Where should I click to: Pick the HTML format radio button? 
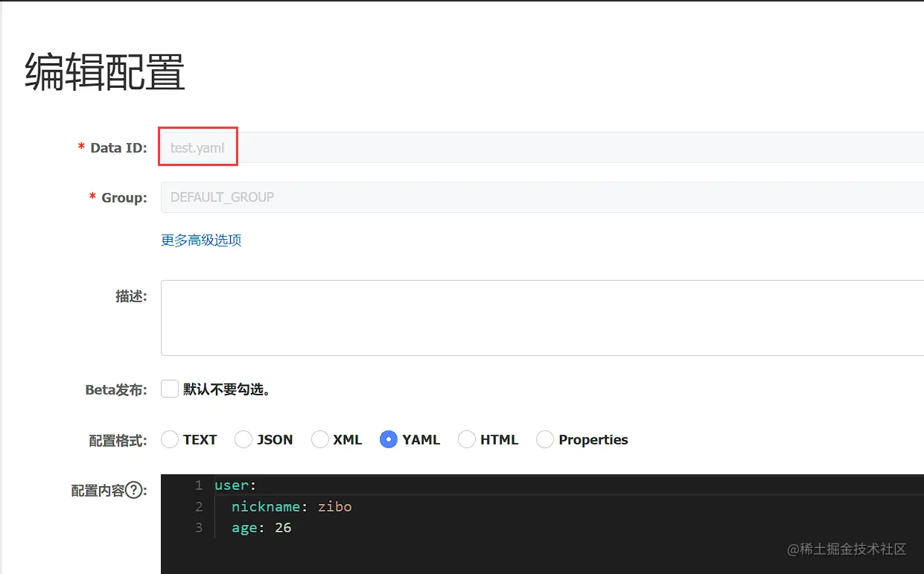click(x=467, y=439)
